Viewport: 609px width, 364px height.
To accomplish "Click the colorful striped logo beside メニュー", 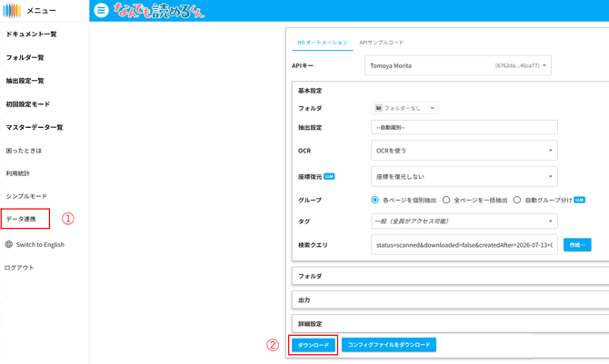I will tap(12, 11).
